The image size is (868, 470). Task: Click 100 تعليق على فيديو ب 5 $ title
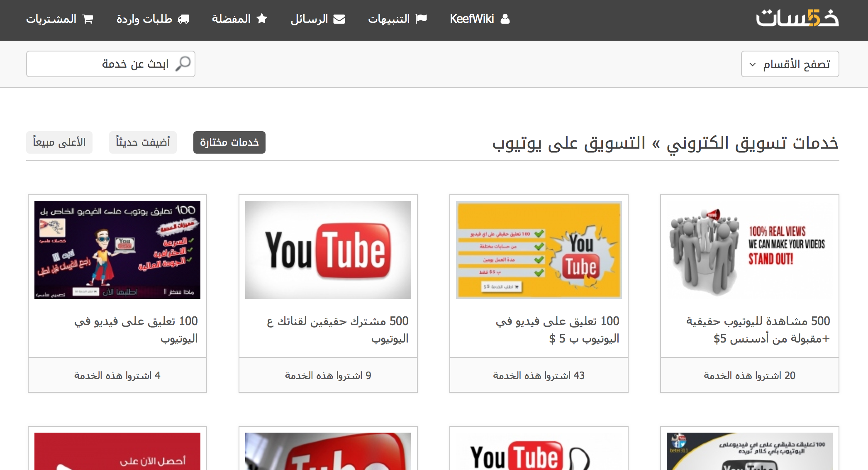pyautogui.click(x=557, y=330)
